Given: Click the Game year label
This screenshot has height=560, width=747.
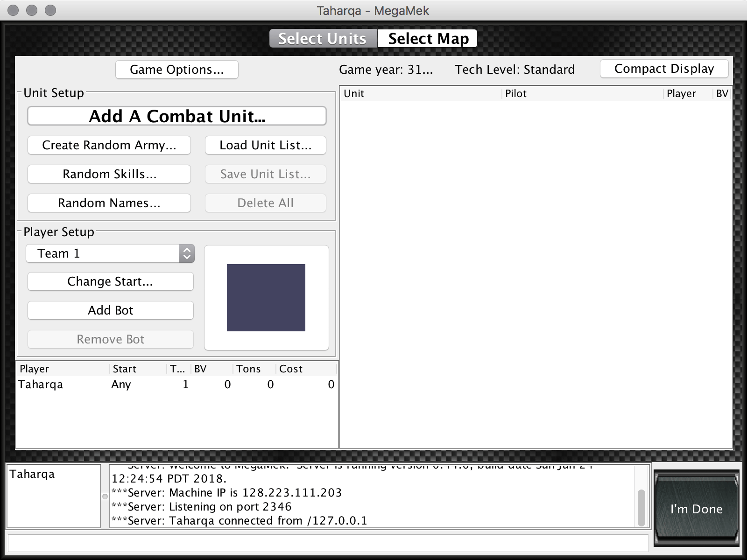Looking at the screenshot, I should click(x=386, y=70).
